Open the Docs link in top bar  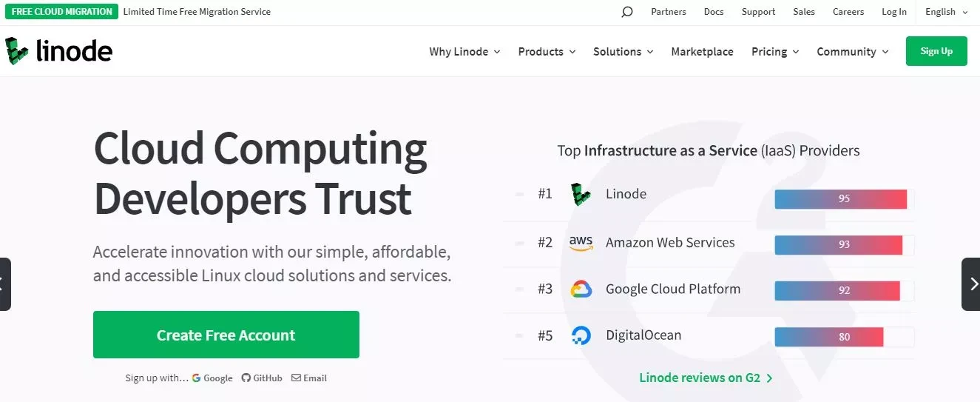[714, 12]
